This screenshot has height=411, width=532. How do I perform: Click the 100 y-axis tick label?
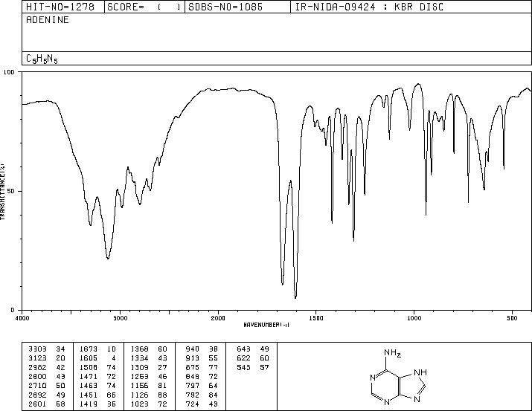(x=9, y=72)
